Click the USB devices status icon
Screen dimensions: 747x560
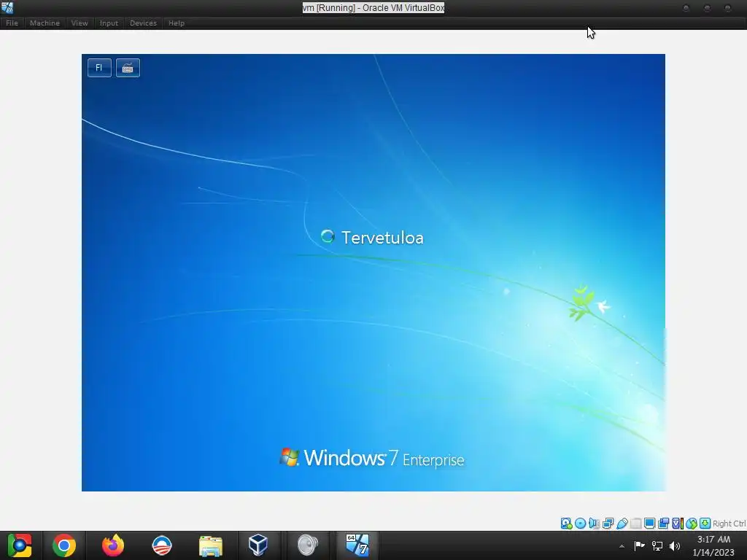coord(622,524)
